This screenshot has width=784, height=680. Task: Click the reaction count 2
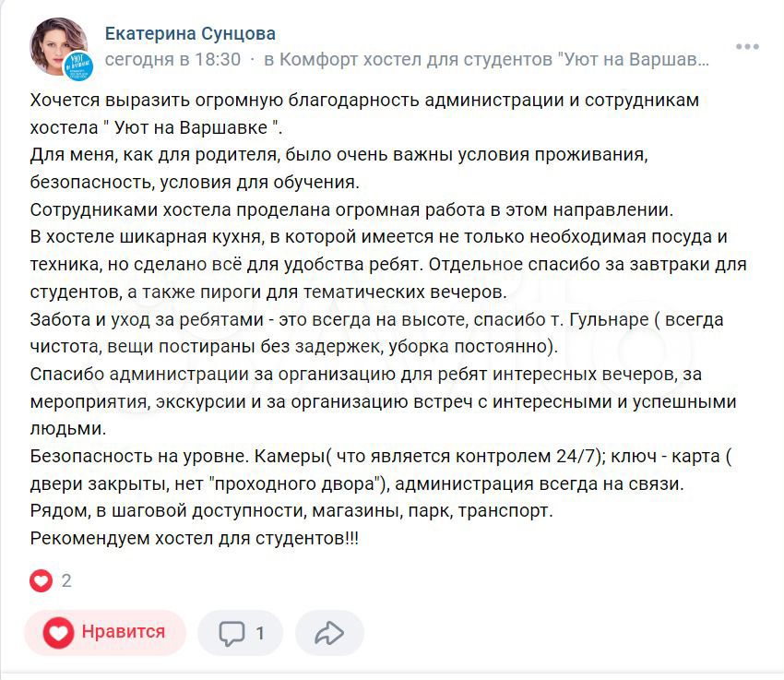point(66,581)
